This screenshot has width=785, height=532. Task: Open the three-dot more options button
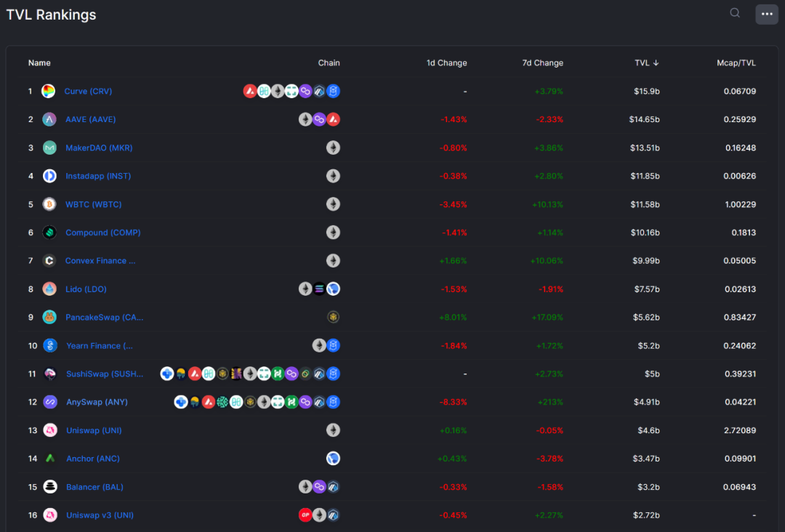[x=767, y=14]
